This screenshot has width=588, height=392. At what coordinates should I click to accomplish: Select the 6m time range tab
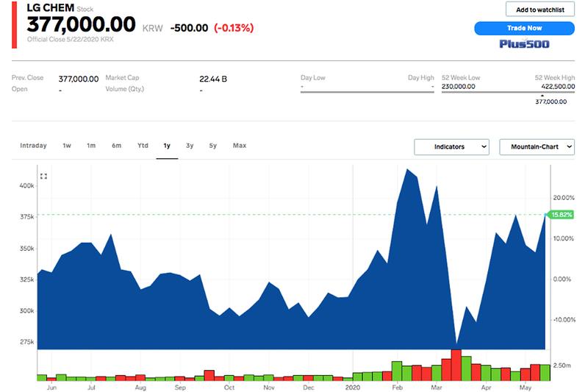(x=117, y=146)
